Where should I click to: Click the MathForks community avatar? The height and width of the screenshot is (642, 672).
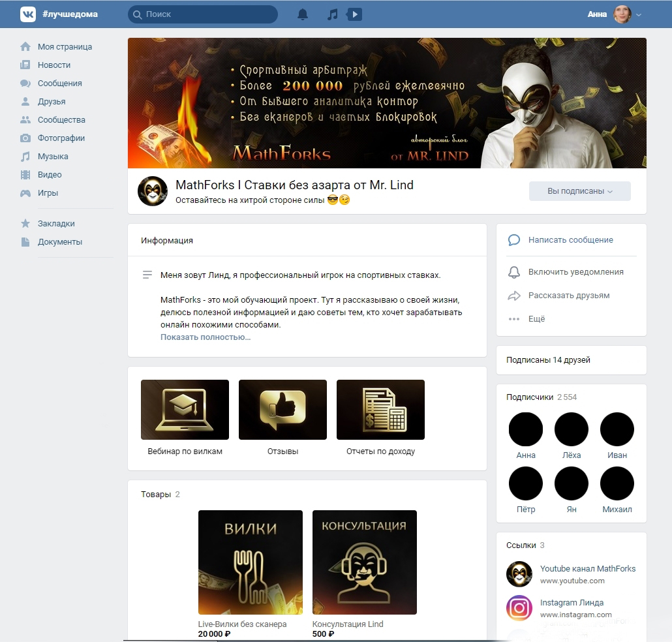click(153, 191)
